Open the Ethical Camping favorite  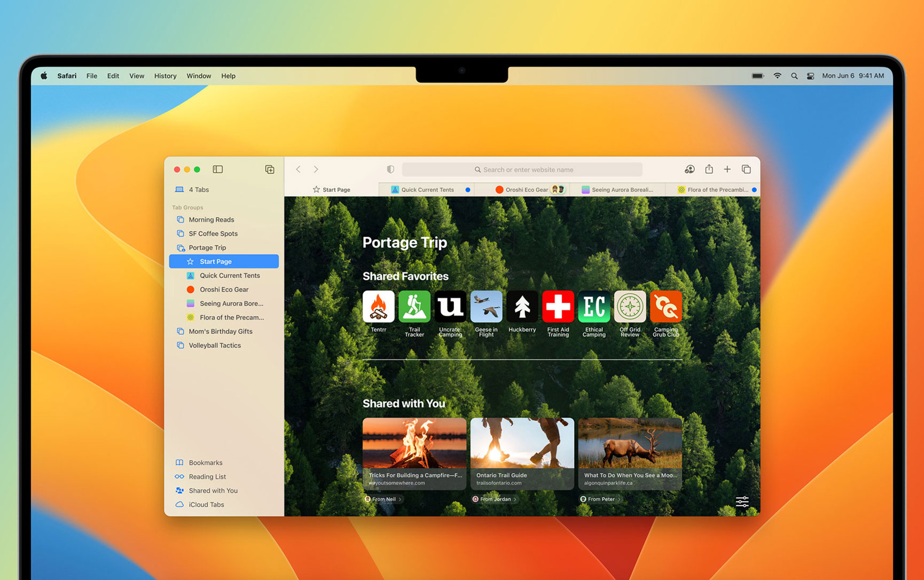(x=594, y=307)
